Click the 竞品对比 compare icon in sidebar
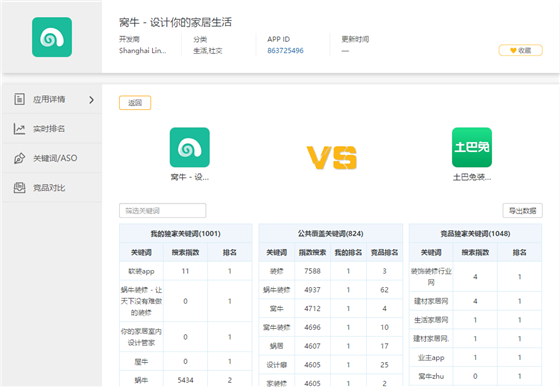This screenshot has width=560, height=387. [19, 187]
